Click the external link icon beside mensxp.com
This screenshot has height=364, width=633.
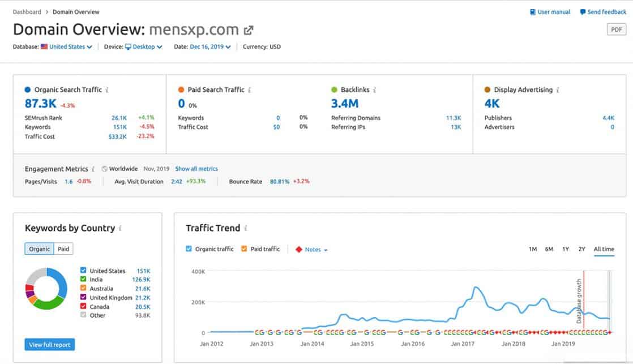(x=249, y=30)
